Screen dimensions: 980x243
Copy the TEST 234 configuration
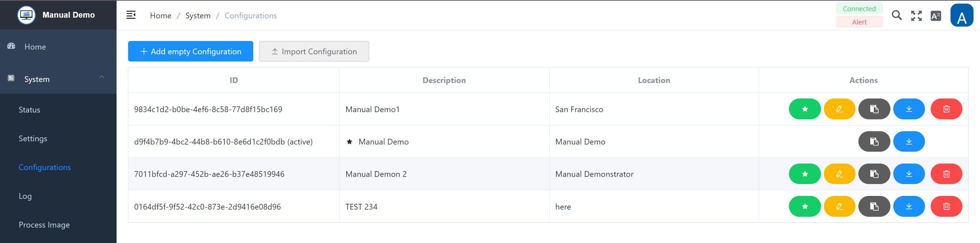pyautogui.click(x=874, y=206)
